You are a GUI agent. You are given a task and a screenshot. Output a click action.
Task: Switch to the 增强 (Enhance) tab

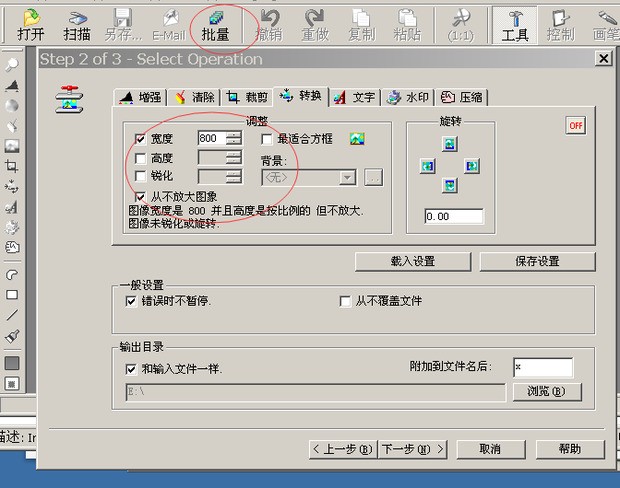click(141, 97)
